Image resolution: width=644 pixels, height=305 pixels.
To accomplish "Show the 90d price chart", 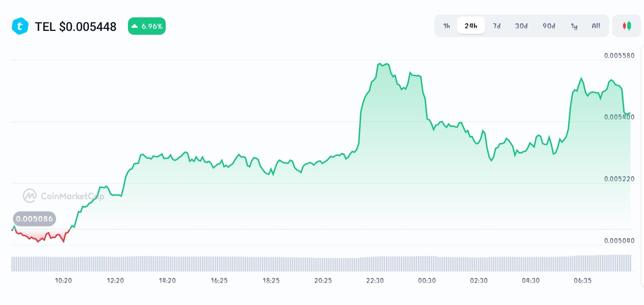I will pos(549,26).
